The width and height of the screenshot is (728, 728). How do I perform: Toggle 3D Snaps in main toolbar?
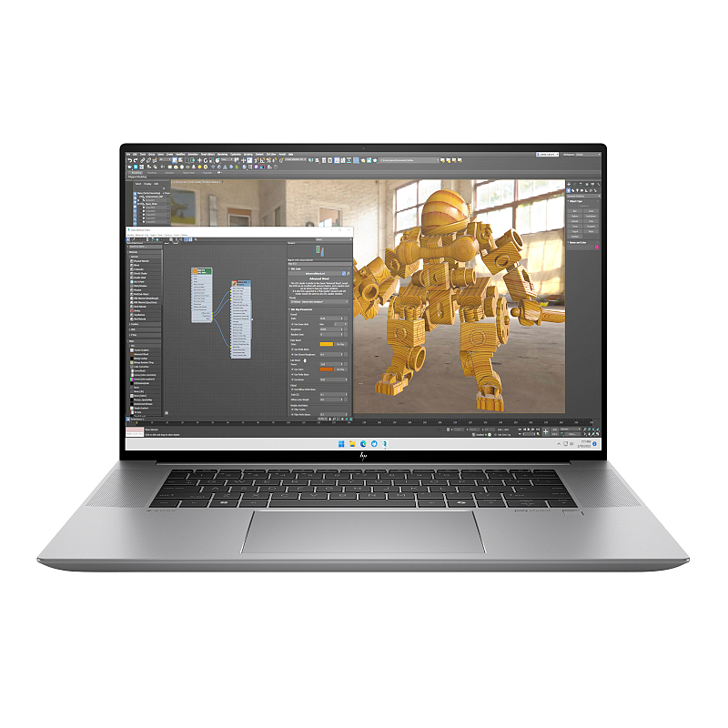[257, 161]
